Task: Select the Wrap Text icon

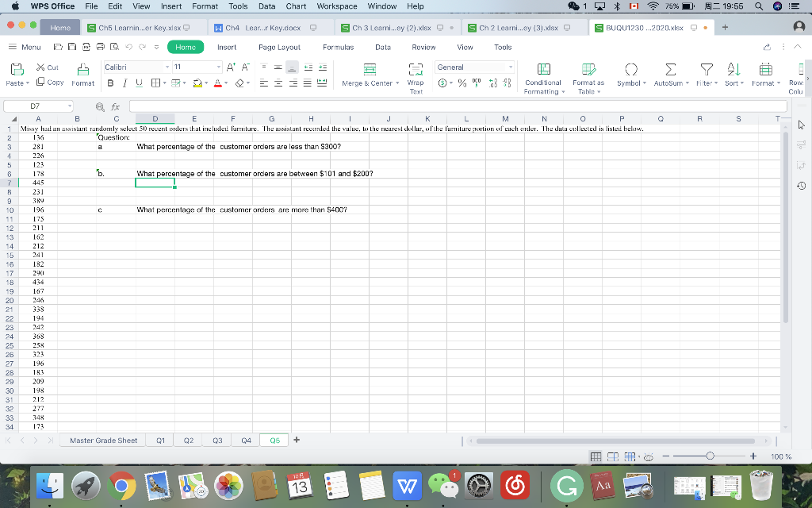Action: pos(416,70)
